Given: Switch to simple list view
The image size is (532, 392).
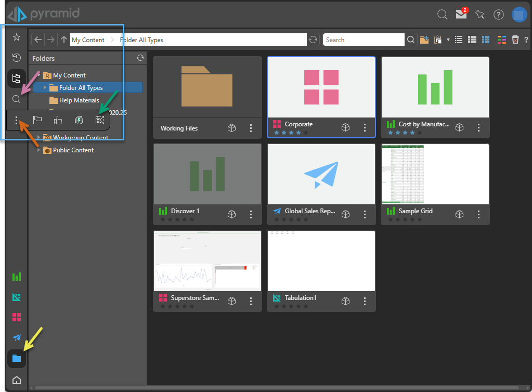Looking at the screenshot, I should coord(459,40).
